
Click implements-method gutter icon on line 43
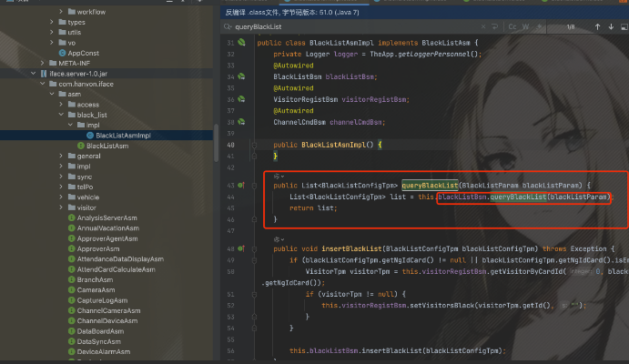[x=241, y=186]
